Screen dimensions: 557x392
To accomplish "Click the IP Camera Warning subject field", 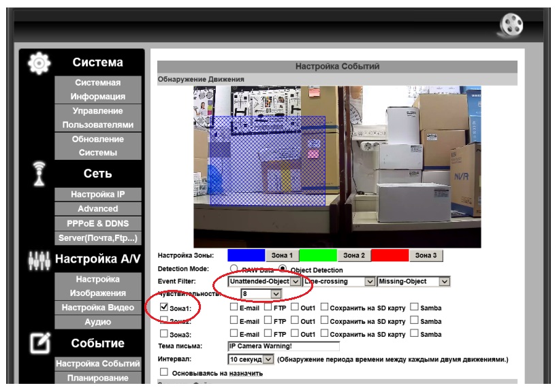I will pyautogui.click(x=283, y=346).
